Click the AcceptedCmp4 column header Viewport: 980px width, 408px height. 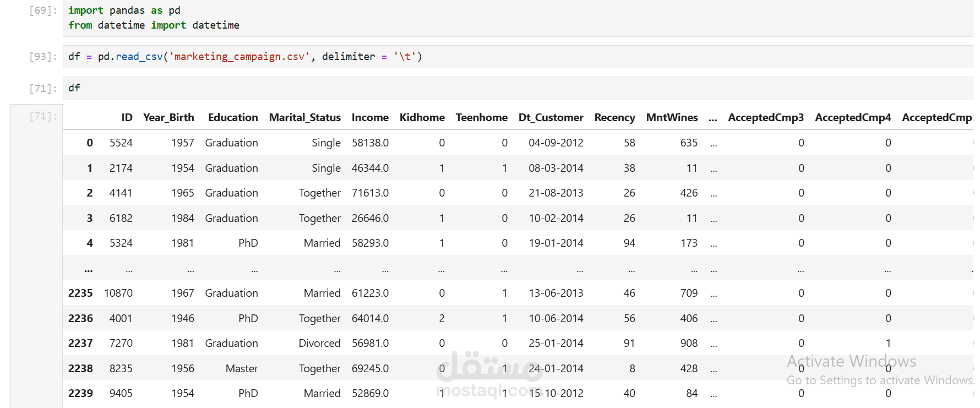853,117
